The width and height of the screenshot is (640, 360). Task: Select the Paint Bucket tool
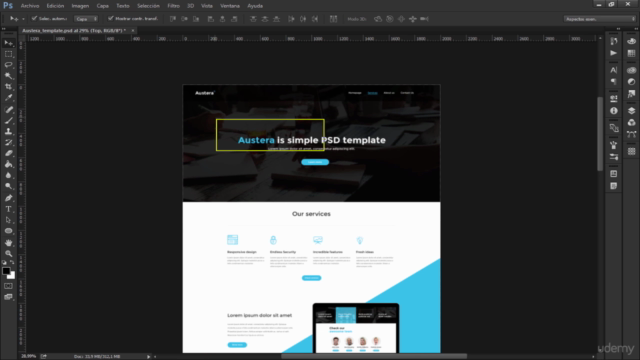(9, 164)
